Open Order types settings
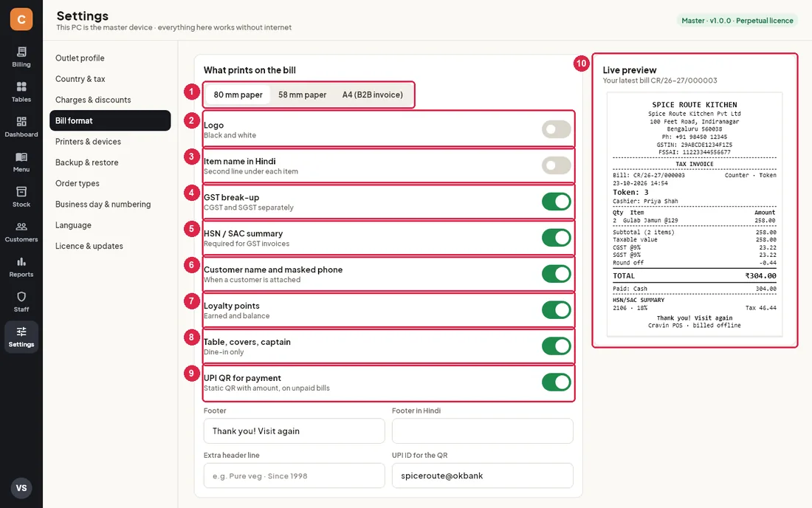 [110, 183]
